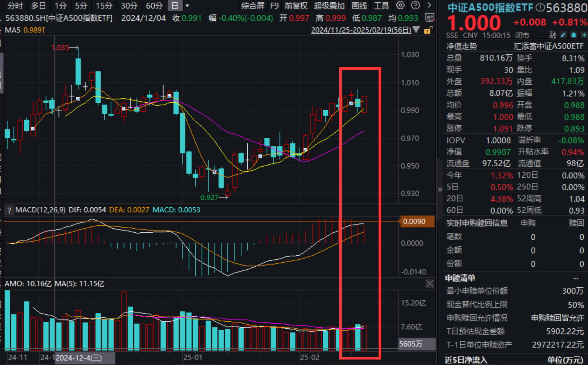
Task: Toggle the 前复权 adjustment mode
Action: click(296, 5)
